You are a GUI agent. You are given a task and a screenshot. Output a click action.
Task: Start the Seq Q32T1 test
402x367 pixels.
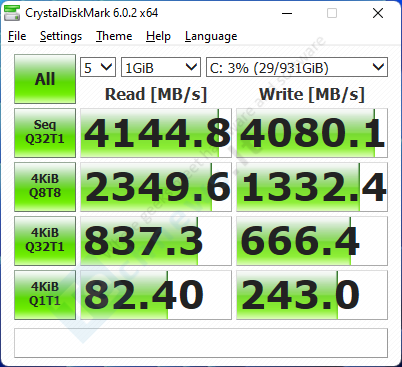pos(45,133)
